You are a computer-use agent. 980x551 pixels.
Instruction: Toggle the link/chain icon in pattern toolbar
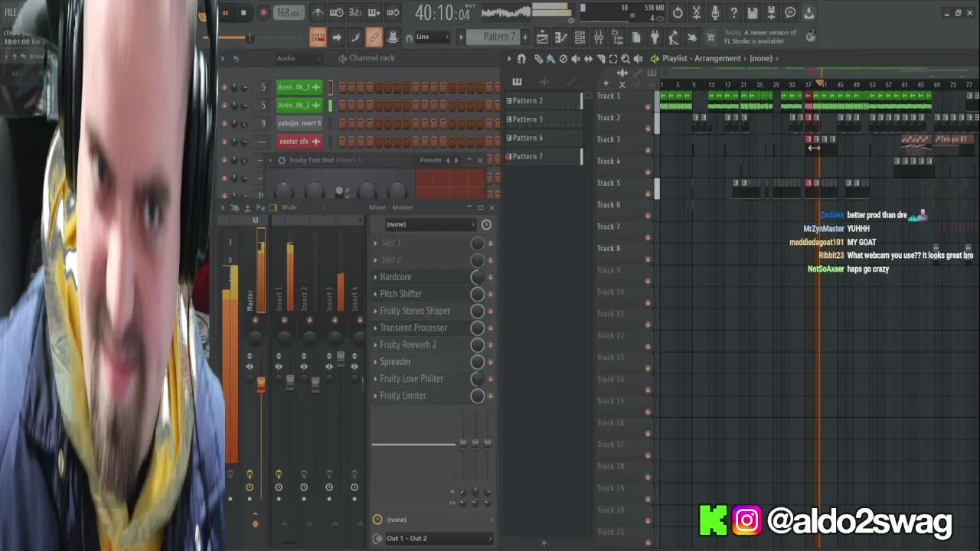pyautogui.click(x=374, y=37)
